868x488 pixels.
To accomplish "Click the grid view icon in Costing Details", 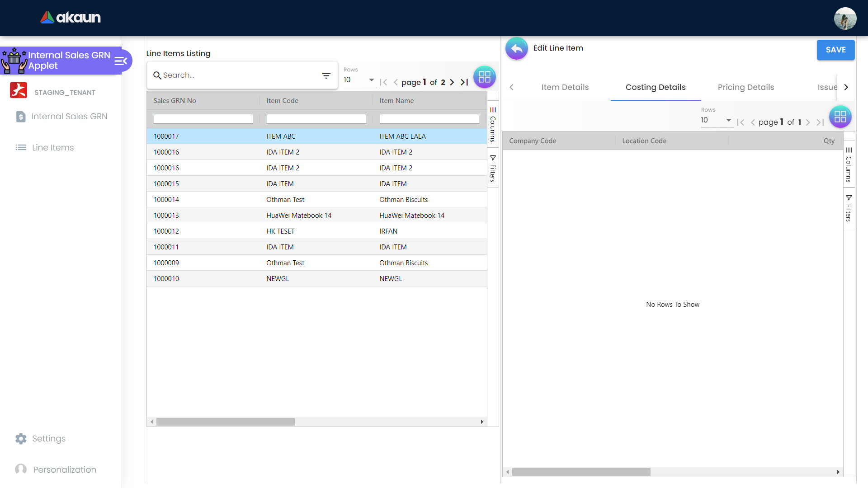I will click(840, 117).
